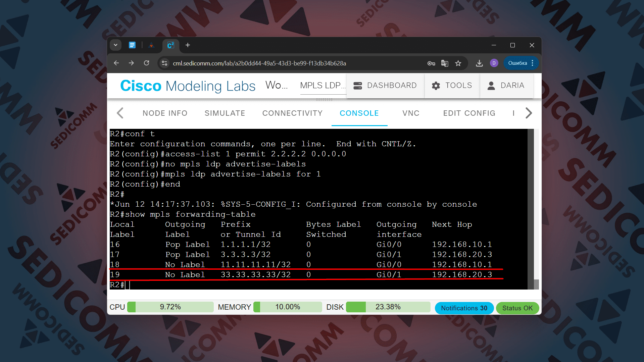Switch to the SIMULATE tab
The width and height of the screenshot is (644, 362).
[225, 113]
